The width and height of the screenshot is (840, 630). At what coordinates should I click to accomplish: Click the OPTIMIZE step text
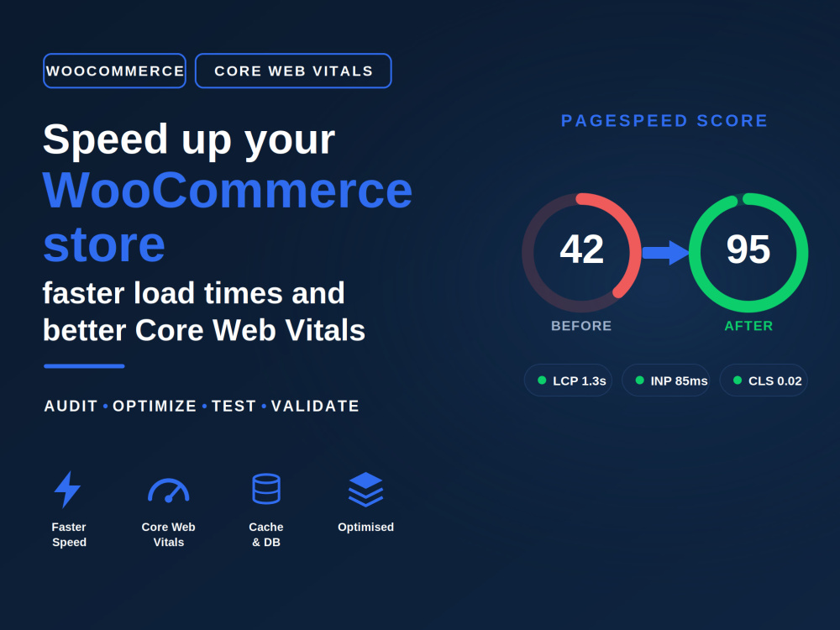[x=155, y=406]
